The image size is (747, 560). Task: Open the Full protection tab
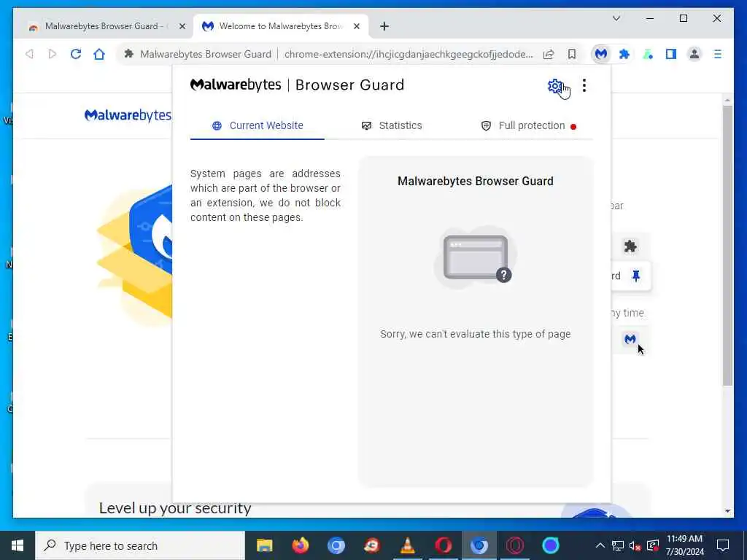528,125
